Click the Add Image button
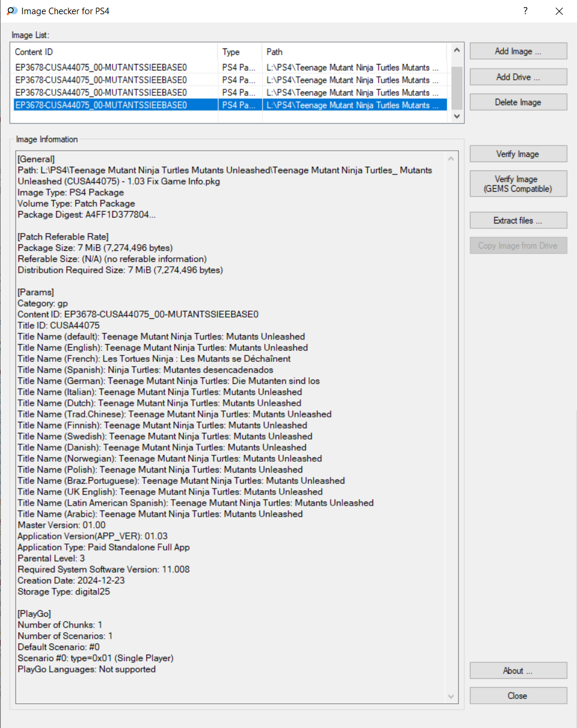This screenshot has height=728, width=577. click(x=518, y=51)
